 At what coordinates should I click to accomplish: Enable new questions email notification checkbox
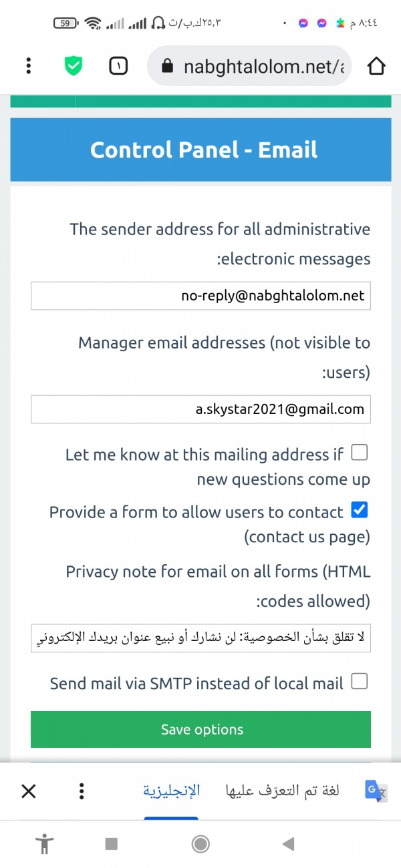(360, 453)
